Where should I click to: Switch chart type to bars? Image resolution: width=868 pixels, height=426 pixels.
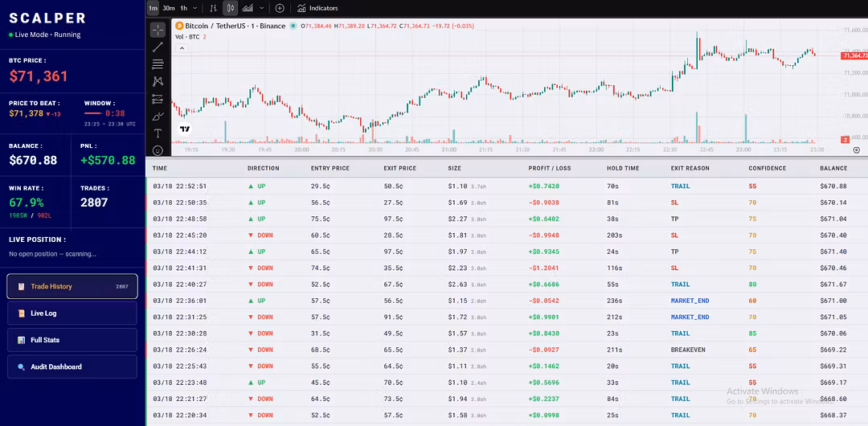pyautogui.click(x=214, y=8)
